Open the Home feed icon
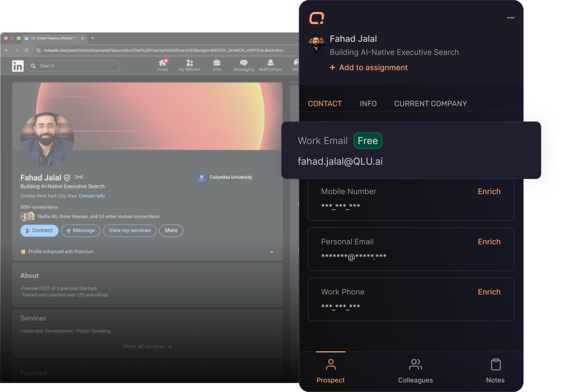 coord(162,63)
